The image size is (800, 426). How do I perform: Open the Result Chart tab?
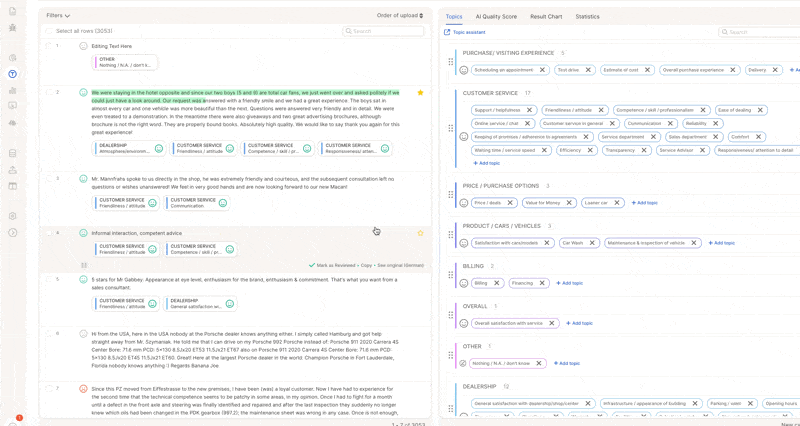(546, 16)
